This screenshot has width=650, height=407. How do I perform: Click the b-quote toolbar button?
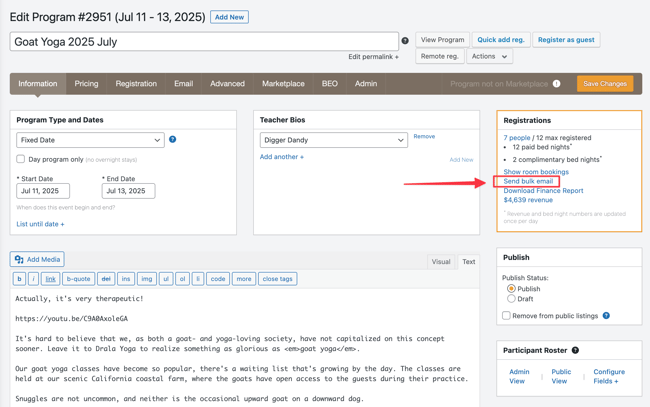[x=78, y=279]
